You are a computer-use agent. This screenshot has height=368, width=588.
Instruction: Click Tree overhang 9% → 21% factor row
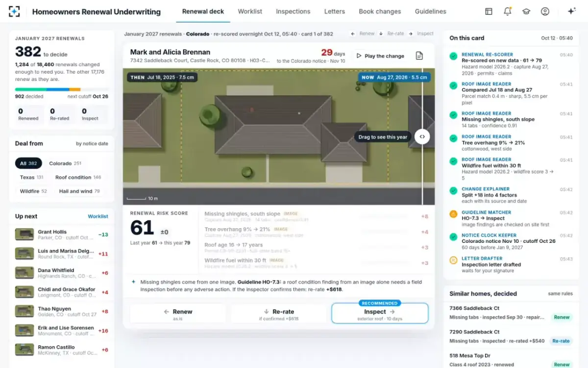tap(317, 232)
